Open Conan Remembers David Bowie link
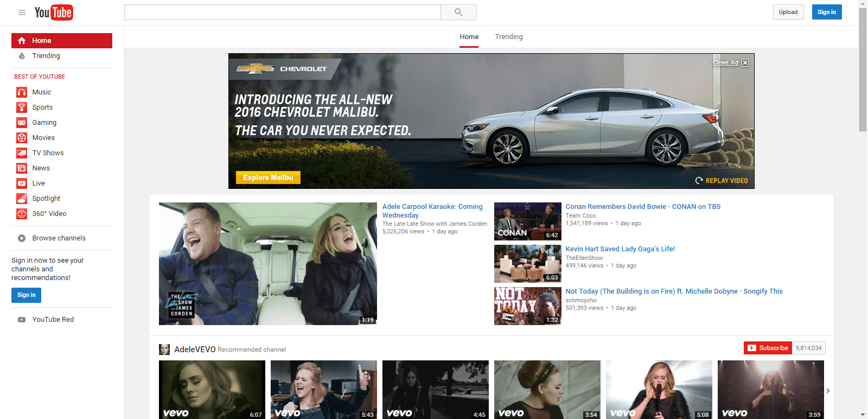The image size is (868, 419). pos(643,207)
